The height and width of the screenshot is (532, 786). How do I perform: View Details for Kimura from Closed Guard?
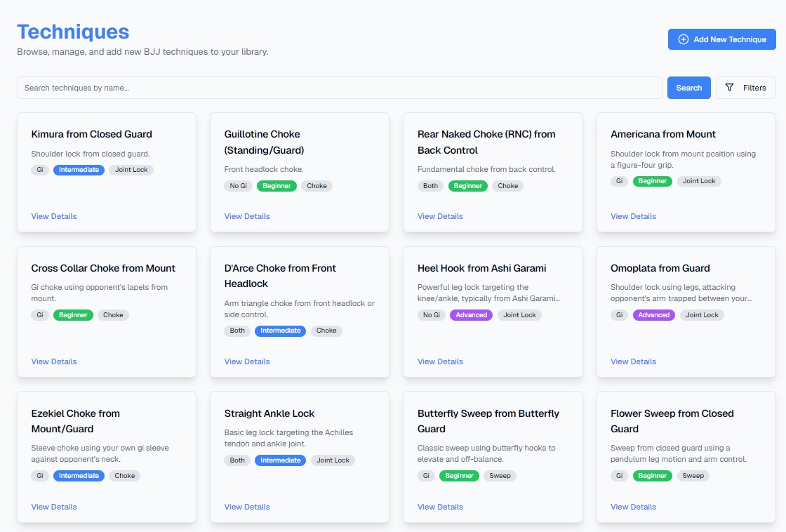pyautogui.click(x=53, y=216)
